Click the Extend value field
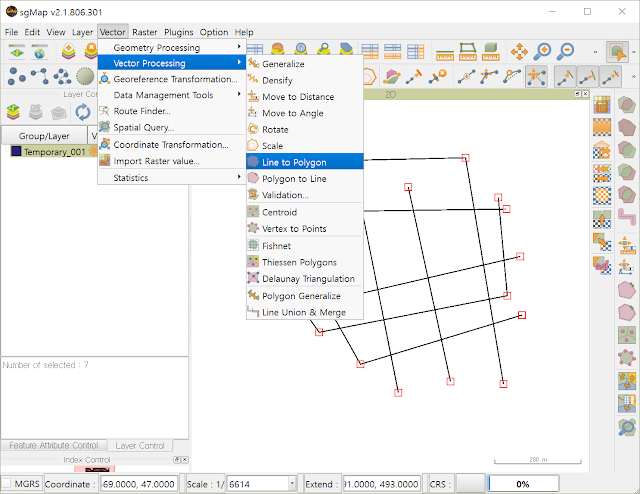640x494 pixels. 381,484
